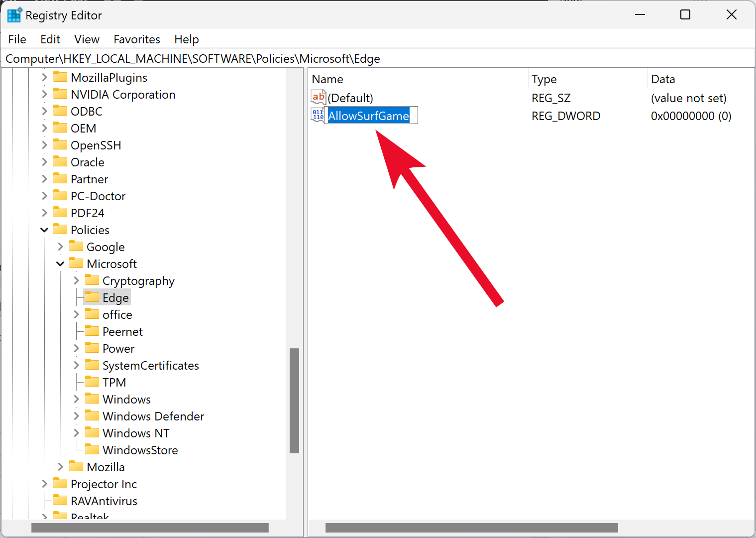Click the registry path address bar
This screenshot has height=538, width=756.
tap(378, 59)
